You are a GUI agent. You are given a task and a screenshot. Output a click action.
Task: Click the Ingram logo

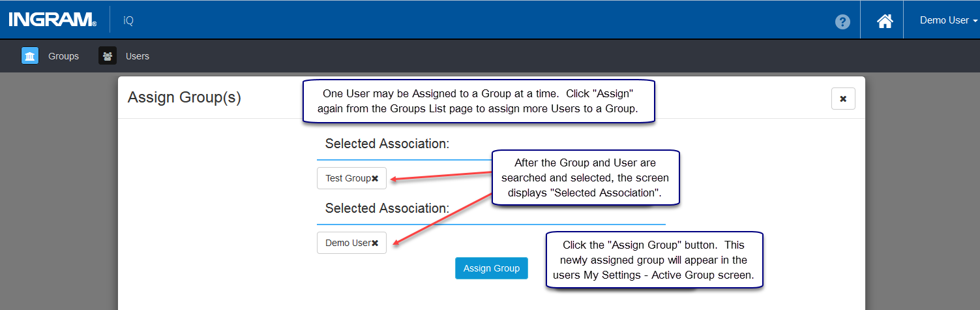click(x=53, y=20)
